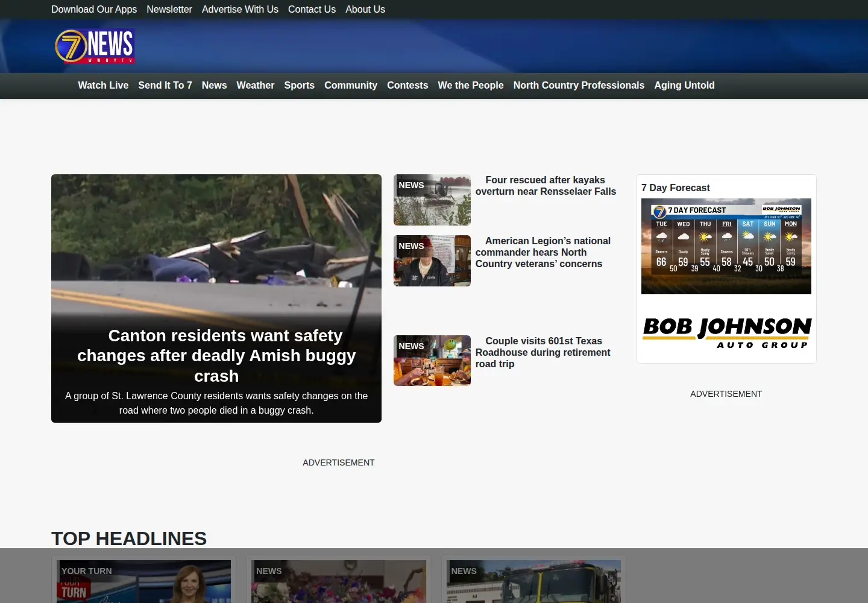Image resolution: width=868 pixels, height=603 pixels.
Task: Open the Newsletter link
Action: (x=169, y=9)
